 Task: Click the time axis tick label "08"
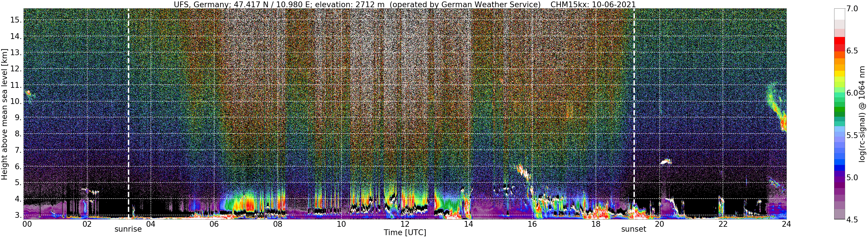click(x=277, y=224)
